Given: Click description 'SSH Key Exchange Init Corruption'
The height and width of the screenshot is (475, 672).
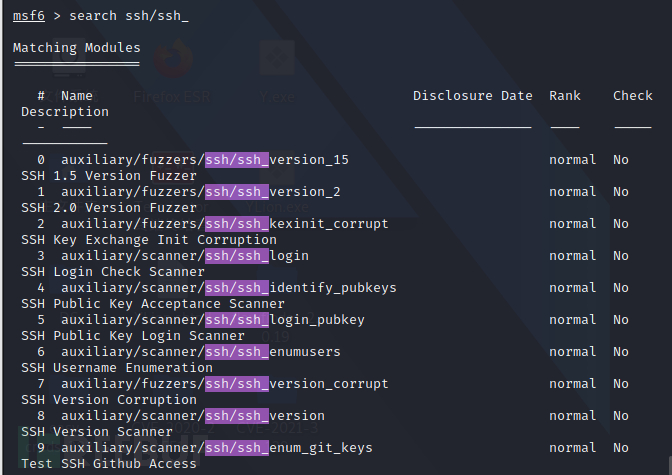Looking at the screenshot, I should [149, 240].
